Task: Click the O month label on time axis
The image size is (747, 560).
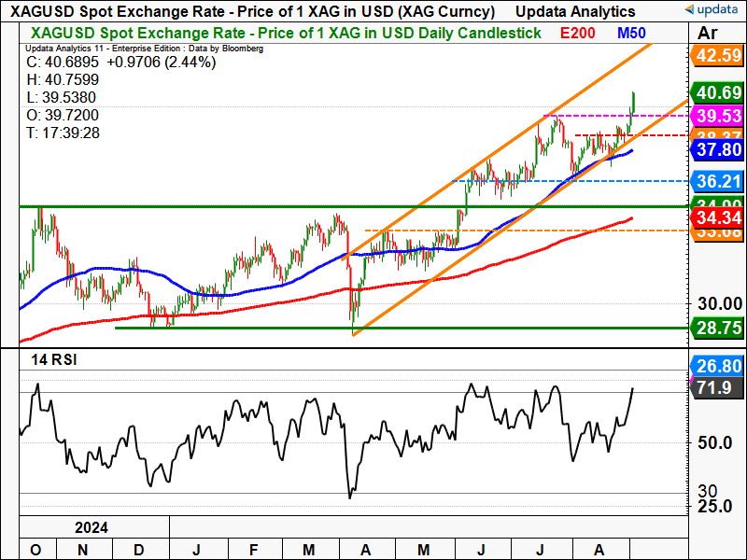Action: click(35, 550)
